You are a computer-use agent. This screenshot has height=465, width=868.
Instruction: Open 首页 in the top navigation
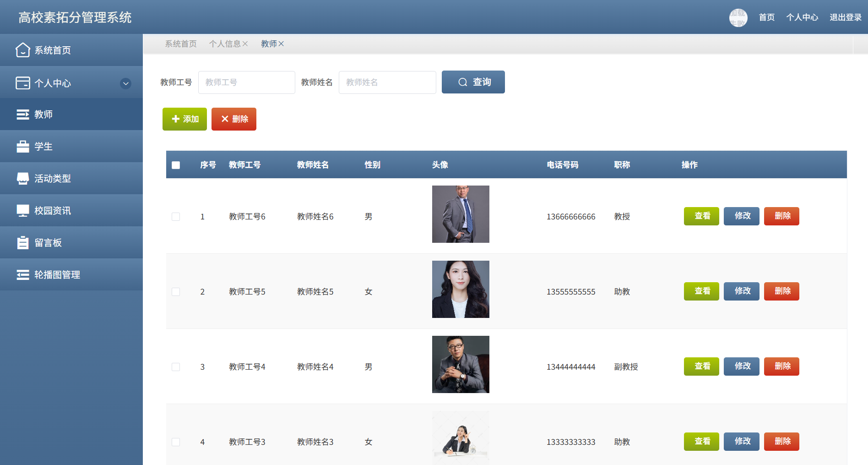(767, 17)
